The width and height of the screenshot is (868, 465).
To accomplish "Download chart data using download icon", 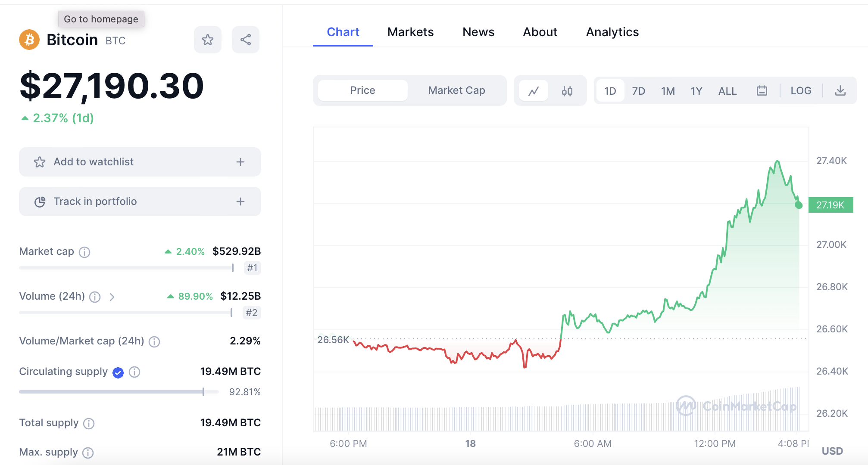I will [840, 91].
